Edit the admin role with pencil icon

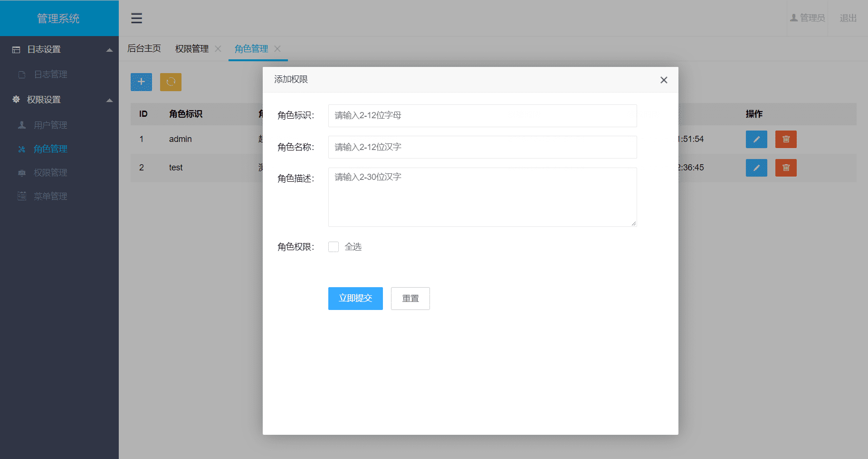[756, 140]
